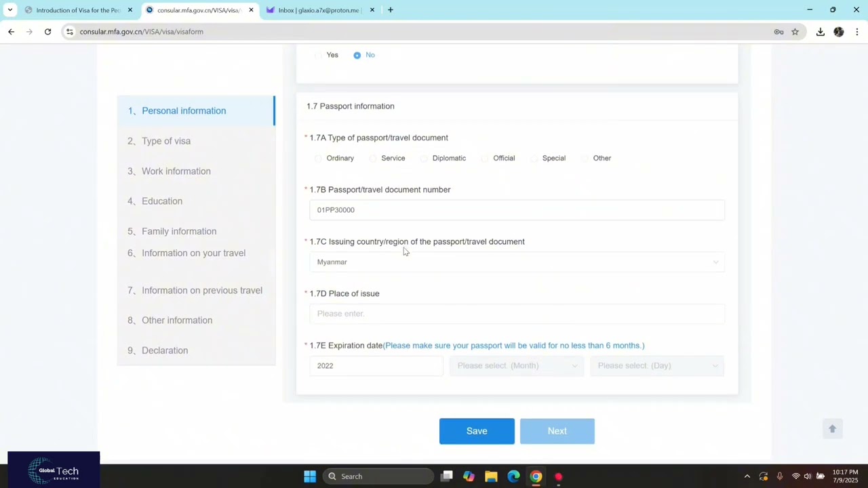The width and height of the screenshot is (868, 488).
Task: Close the Proton inbox tab
Action: [x=372, y=10]
